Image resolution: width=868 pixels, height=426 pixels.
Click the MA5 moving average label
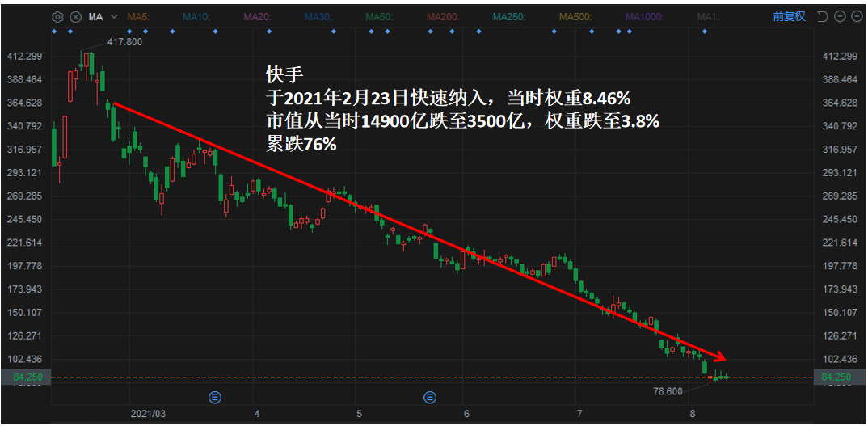point(139,17)
